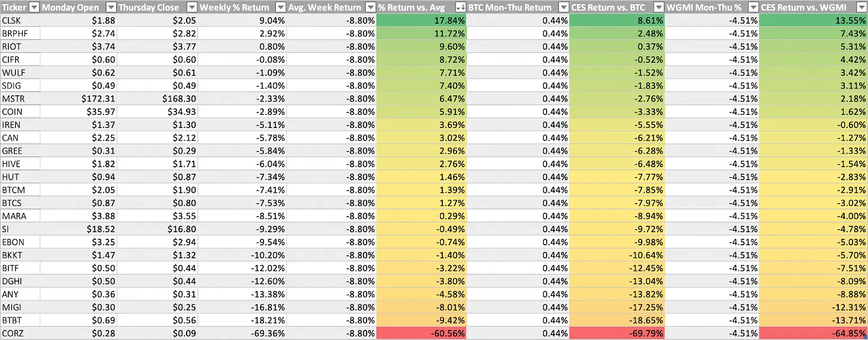Select the red -60.56% cell for CORZ
The width and height of the screenshot is (868, 340).
[422, 333]
